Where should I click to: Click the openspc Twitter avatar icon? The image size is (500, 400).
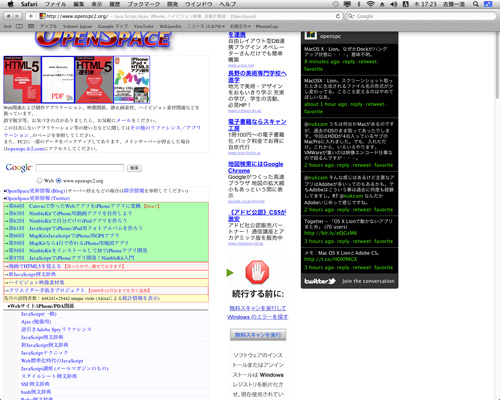tap(311, 35)
